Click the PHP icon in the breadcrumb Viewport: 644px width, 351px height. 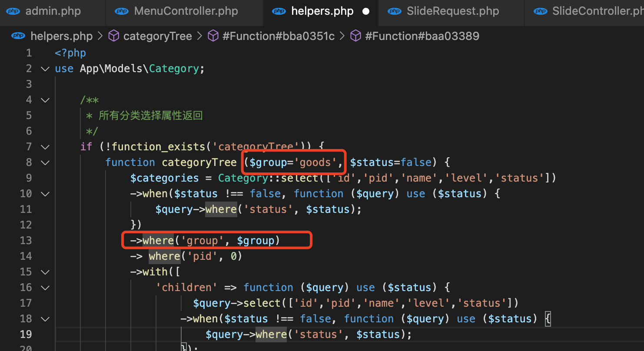18,36
